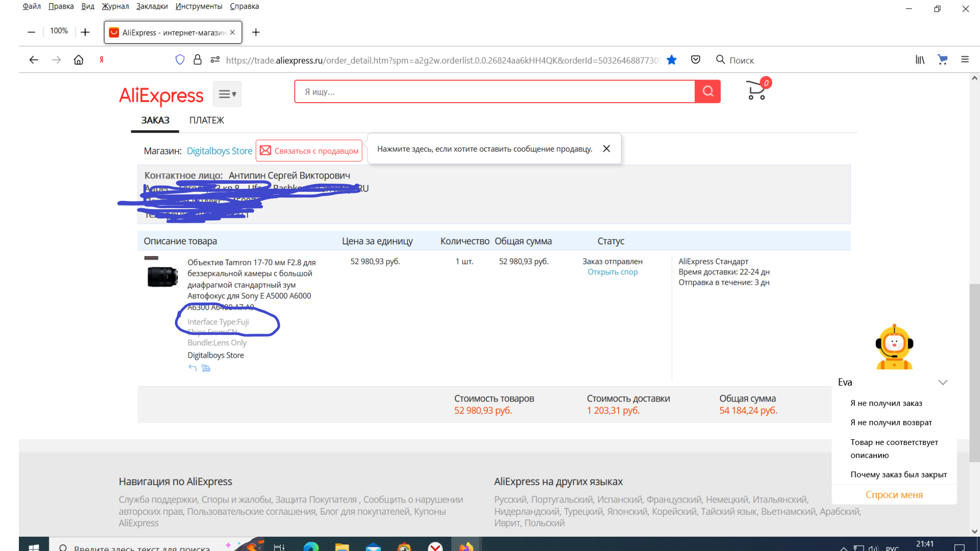Click the taskbar clock showing 21:41
The width and height of the screenshot is (980, 551).
tap(925, 544)
